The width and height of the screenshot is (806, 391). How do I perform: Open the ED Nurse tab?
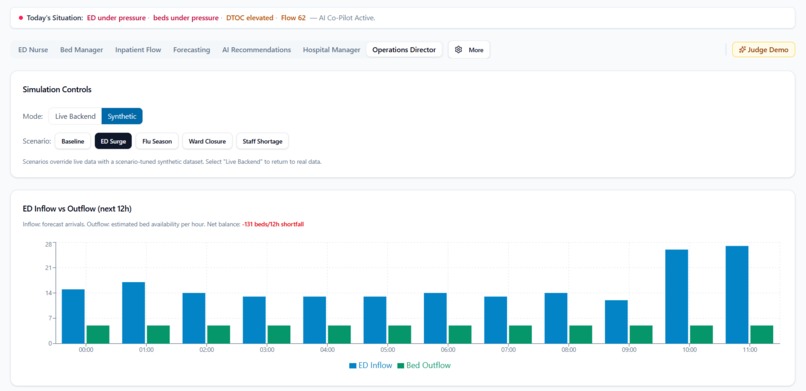[33, 50]
